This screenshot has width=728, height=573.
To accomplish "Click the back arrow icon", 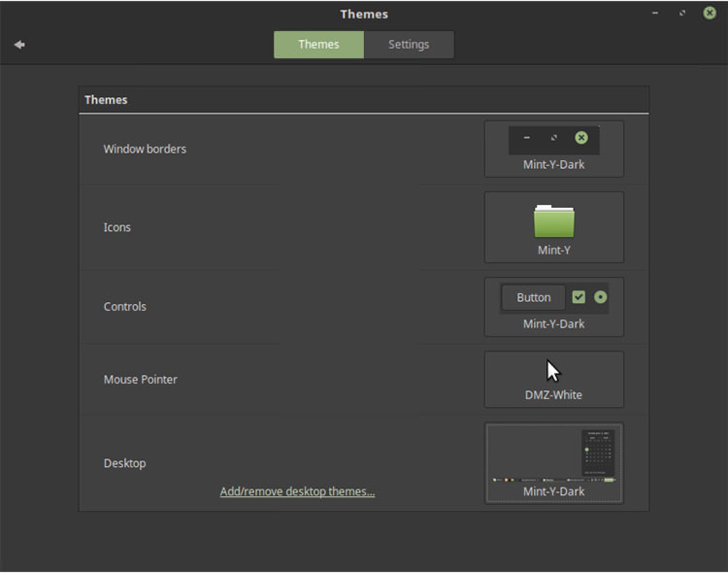I will coord(19,45).
